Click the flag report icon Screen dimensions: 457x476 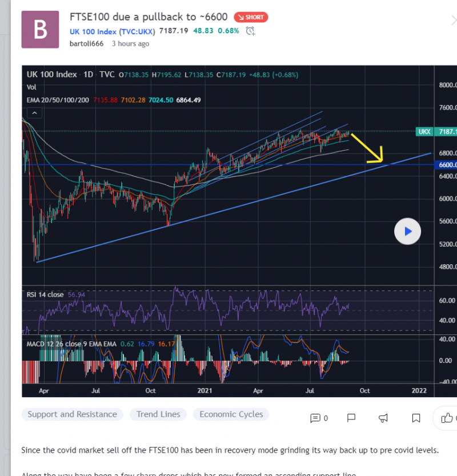click(x=352, y=418)
